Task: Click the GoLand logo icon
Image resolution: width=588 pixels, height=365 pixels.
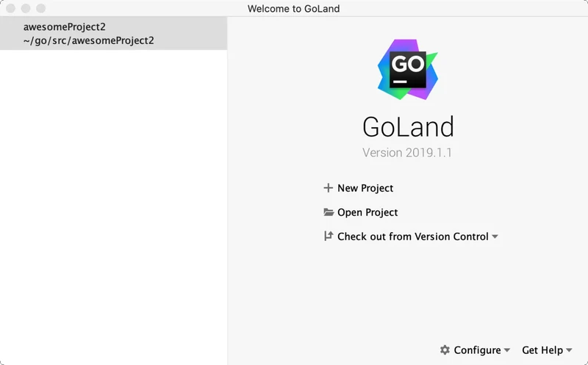Action: point(407,70)
